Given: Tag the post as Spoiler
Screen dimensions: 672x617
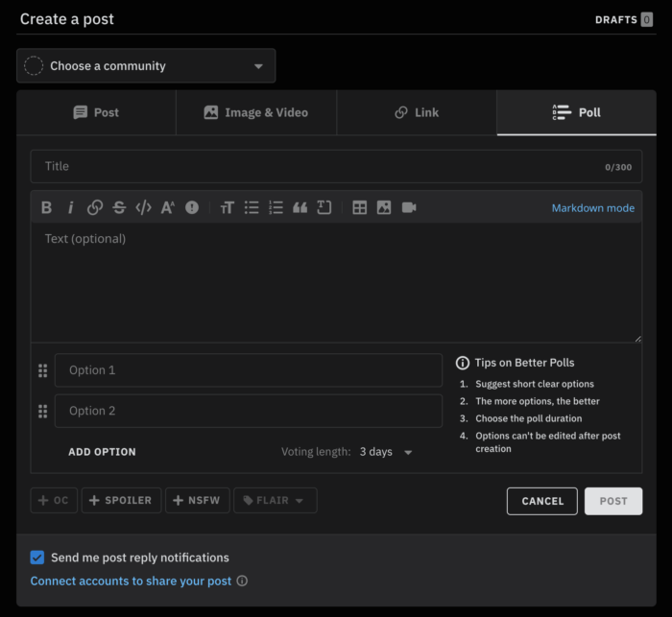Looking at the screenshot, I should (120, 501).
